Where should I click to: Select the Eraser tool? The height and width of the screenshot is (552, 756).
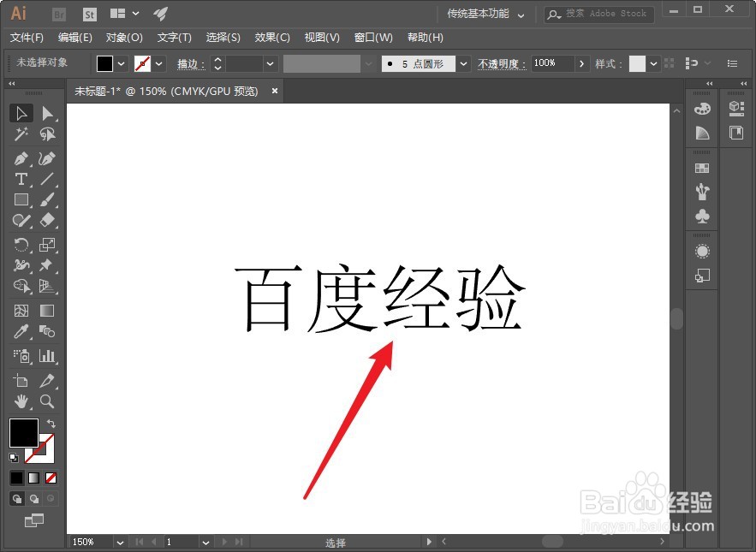coord(47,220)
